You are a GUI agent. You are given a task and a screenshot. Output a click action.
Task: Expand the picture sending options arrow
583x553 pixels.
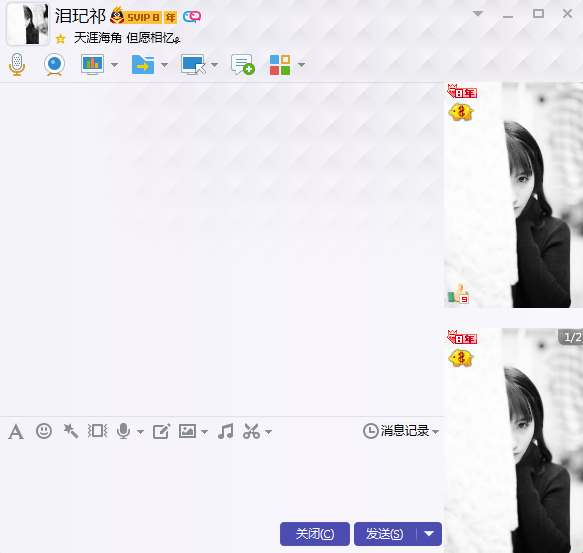click(204, 432)
